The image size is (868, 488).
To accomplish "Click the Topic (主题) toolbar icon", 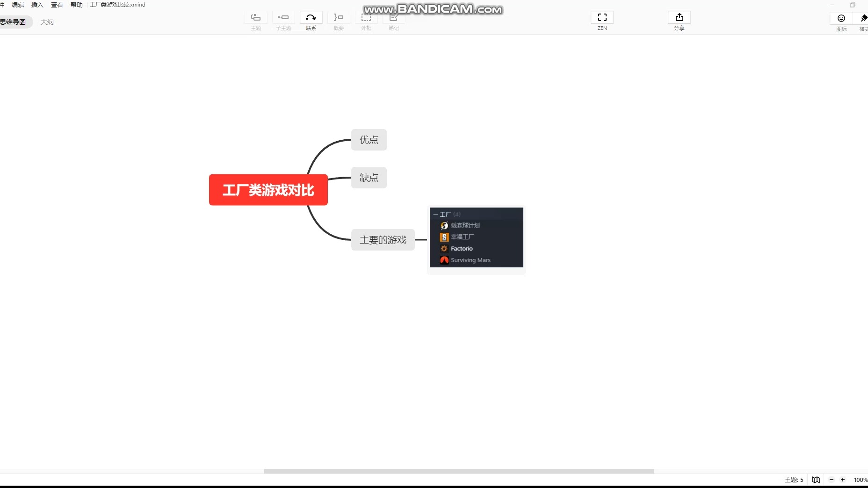I will 256,17.
